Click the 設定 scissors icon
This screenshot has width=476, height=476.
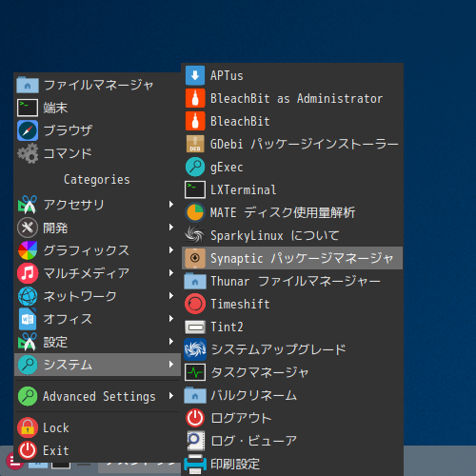28,342
